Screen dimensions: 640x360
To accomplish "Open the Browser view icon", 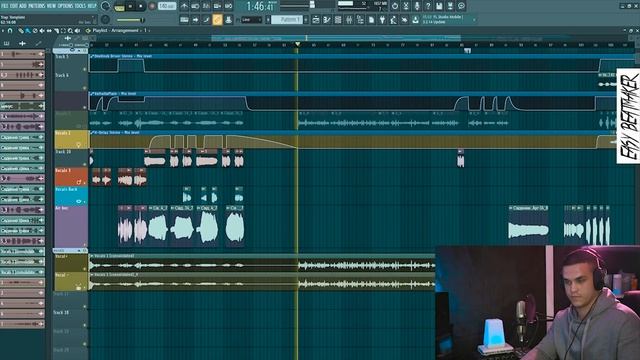I will coord(360,20).
